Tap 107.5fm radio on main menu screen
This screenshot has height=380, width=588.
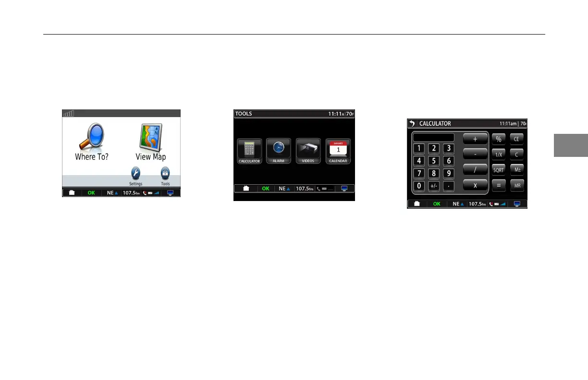[x=131, y=193]
